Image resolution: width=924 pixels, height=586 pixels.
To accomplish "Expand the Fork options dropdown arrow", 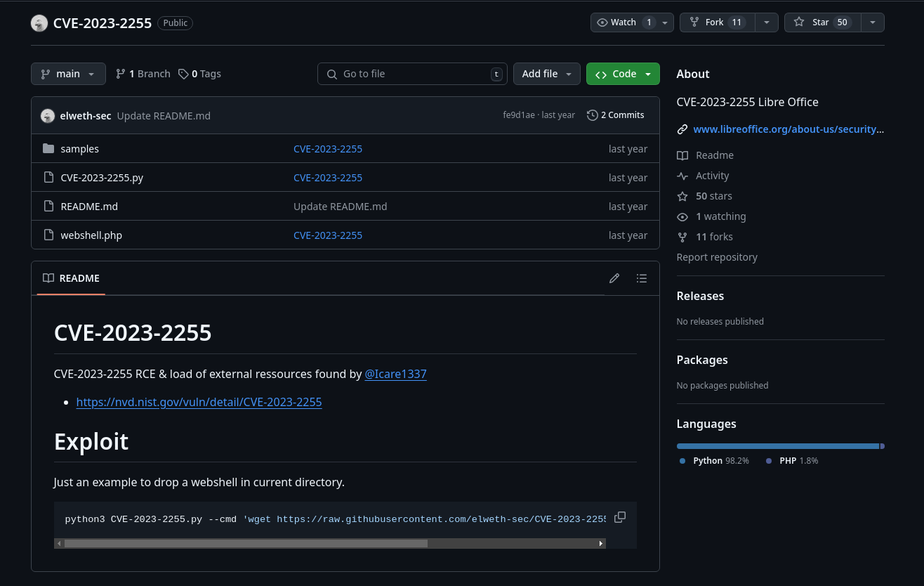I will pyautogui.click(x=767, y=22).
